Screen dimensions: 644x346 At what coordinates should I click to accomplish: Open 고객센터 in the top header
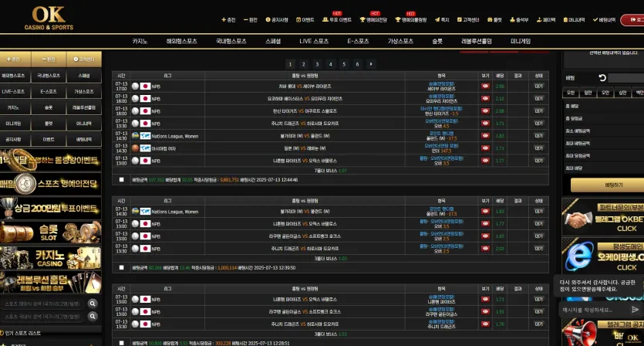point(468,20)
